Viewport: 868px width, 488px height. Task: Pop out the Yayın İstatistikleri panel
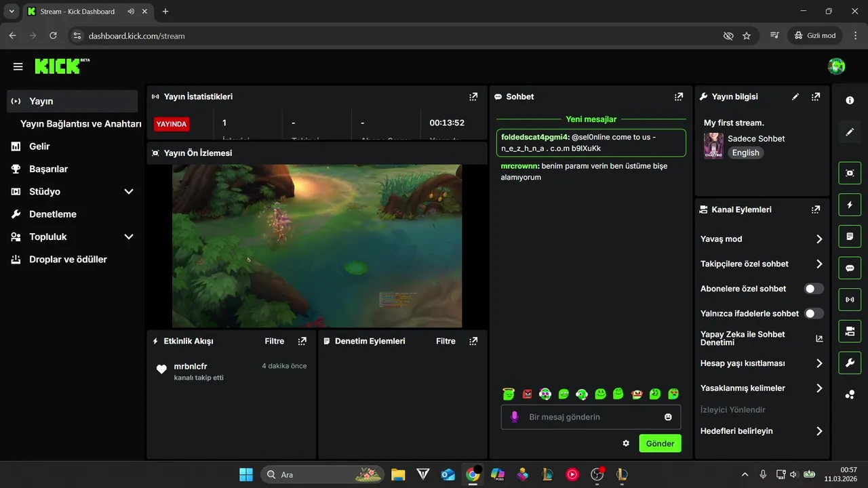click(x=473, y=97)
